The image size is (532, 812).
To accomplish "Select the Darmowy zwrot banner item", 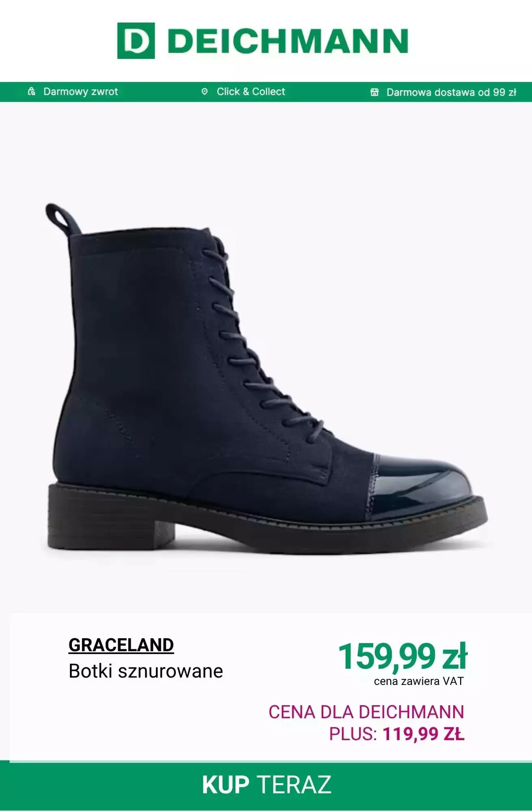I will click(73, 92).
